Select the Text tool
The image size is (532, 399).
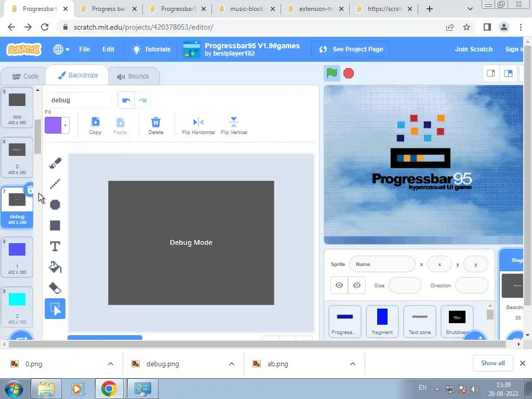point(55,246)
